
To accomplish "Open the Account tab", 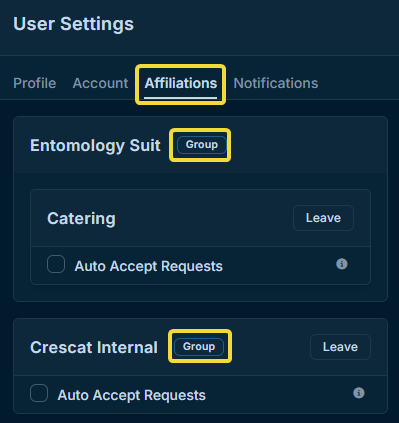I will [x=100, y=83].
